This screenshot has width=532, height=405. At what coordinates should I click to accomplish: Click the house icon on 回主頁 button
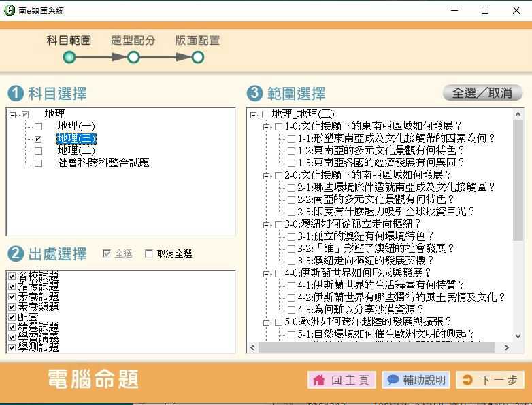(318, 380)
